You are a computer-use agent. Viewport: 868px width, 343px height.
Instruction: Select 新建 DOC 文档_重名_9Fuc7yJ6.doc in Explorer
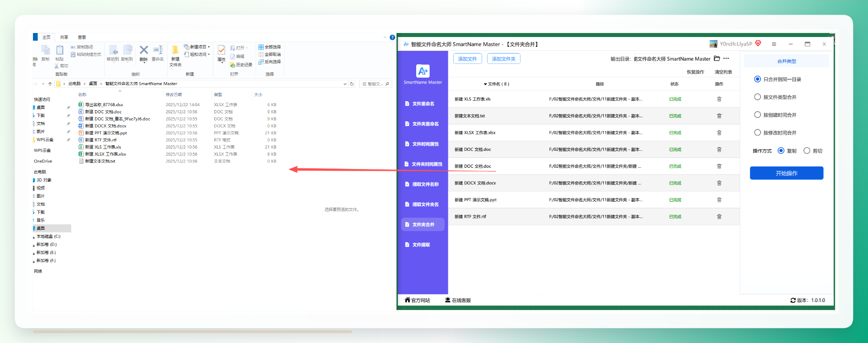[118, 119]
